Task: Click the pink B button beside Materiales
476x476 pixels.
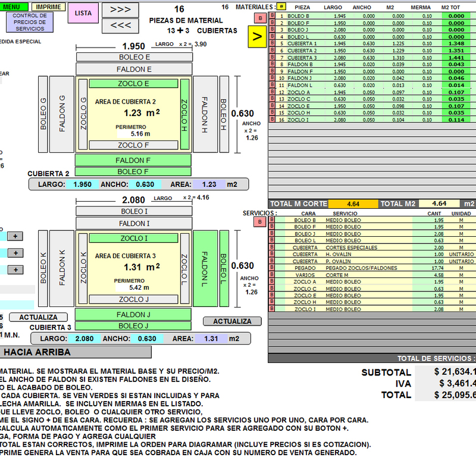Action: coord(259,18)
